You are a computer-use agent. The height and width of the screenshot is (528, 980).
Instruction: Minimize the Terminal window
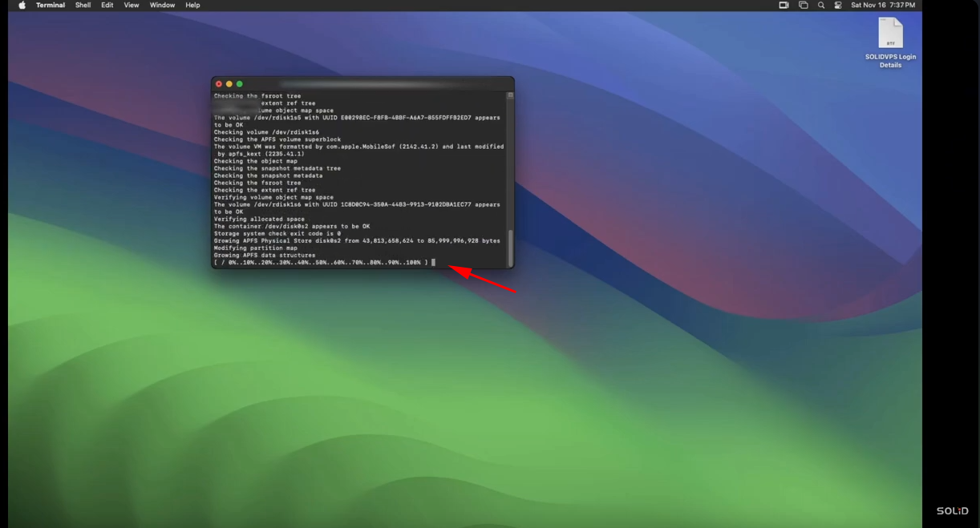(228, 83)
